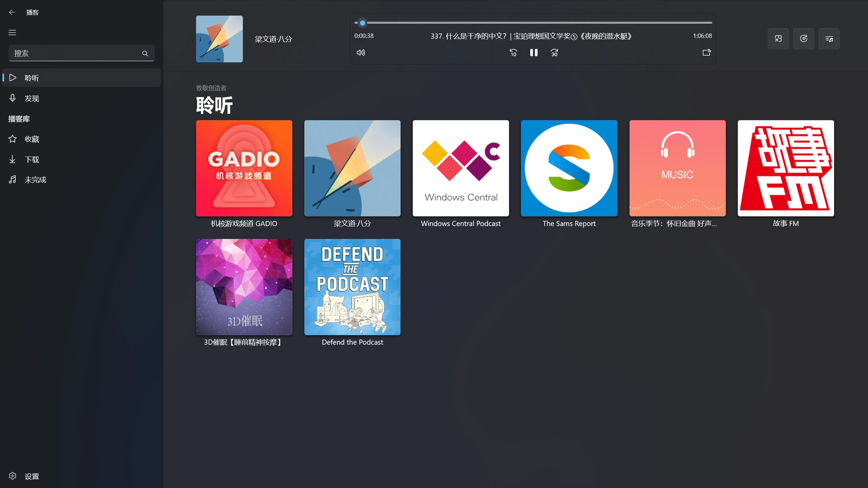Click the total duration 1:06:08
This screenshot has height=488, width=868.
point(702,36)
